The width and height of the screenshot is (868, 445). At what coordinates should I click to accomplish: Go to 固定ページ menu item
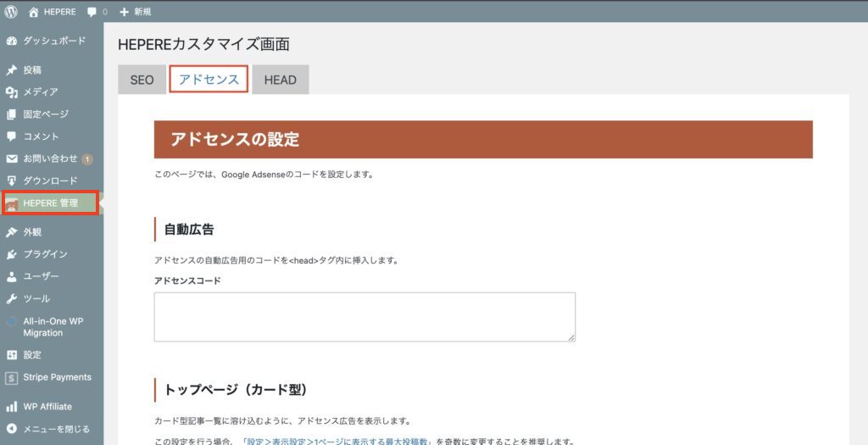(x=46, y=114)
